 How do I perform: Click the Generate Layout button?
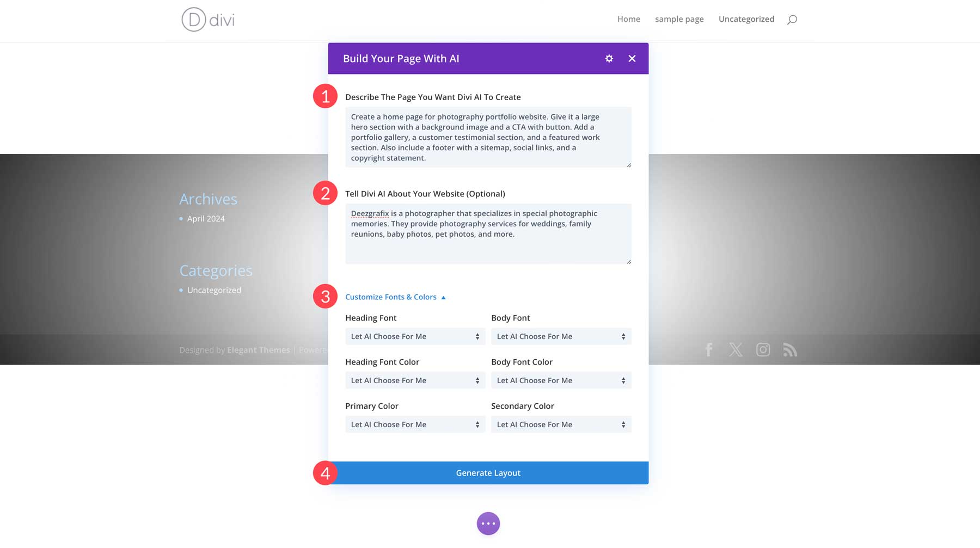point(488,472)
